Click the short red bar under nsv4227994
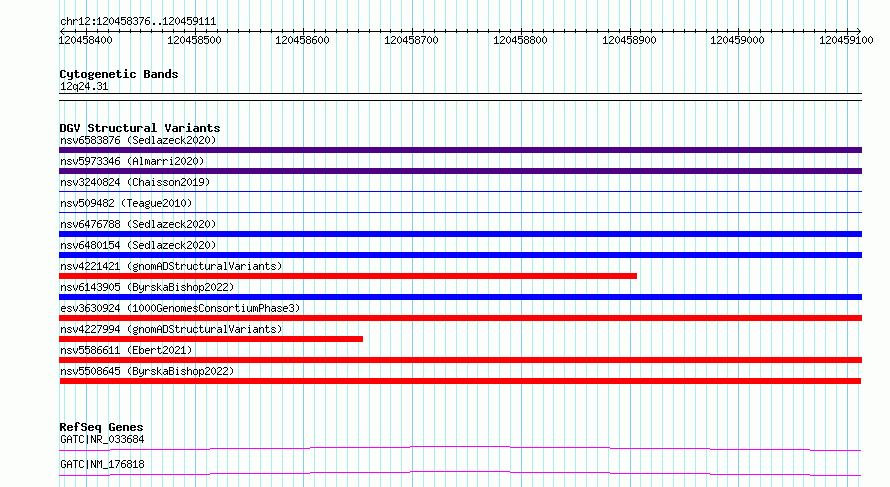The height and width of the screenshot is (487, 890). 211,339
